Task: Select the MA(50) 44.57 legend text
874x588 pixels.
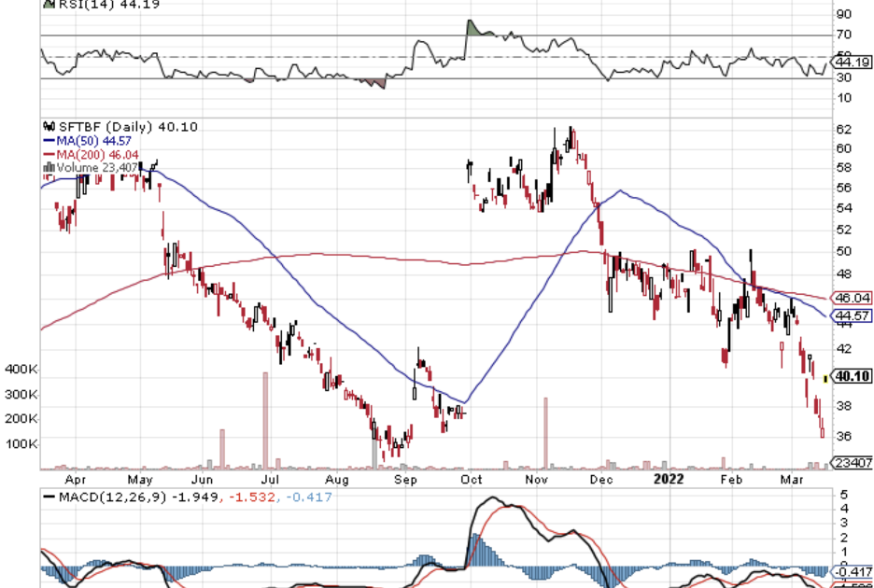Action: point(93,142)
